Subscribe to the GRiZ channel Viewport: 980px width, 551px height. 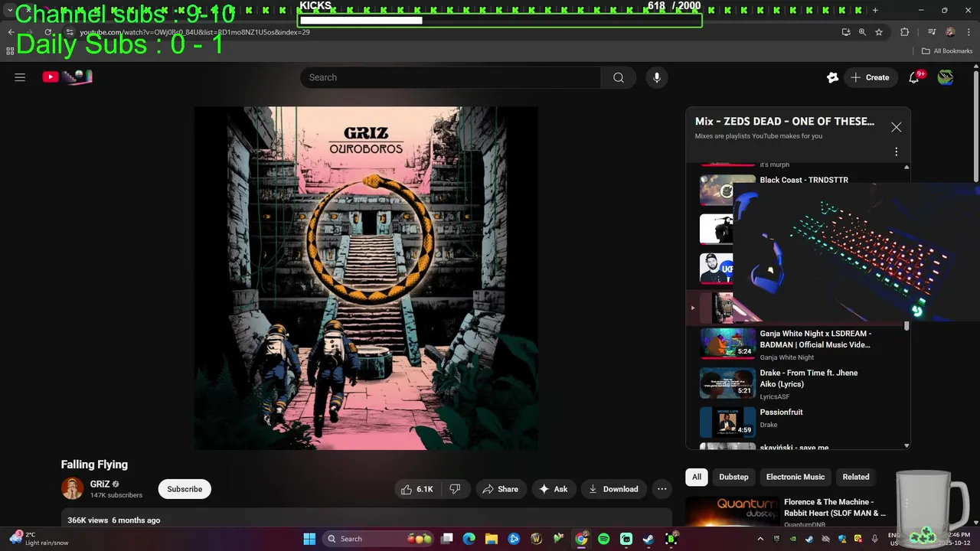coord(185,489)
